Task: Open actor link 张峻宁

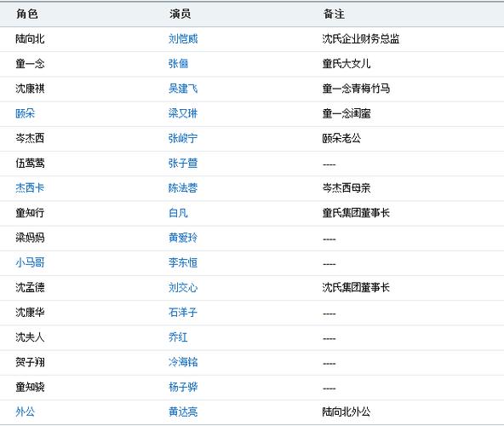Action: 183,138
